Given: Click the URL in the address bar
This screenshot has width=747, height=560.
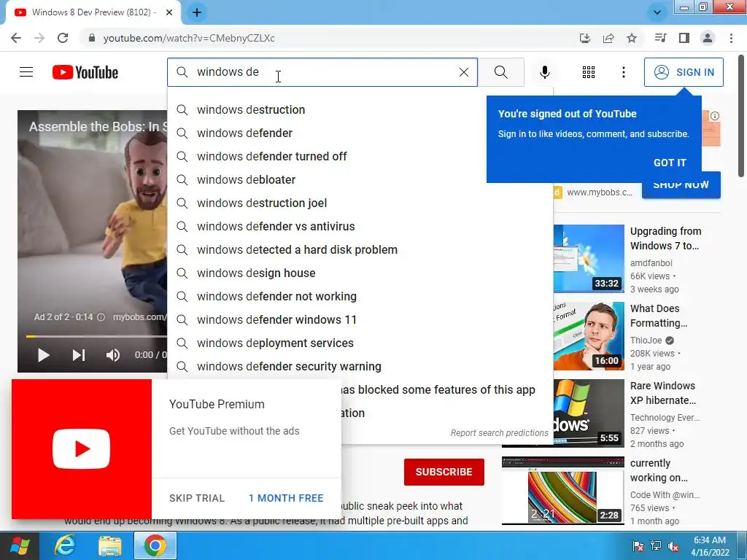Looking at the screenshot, I should click(189, 38).
